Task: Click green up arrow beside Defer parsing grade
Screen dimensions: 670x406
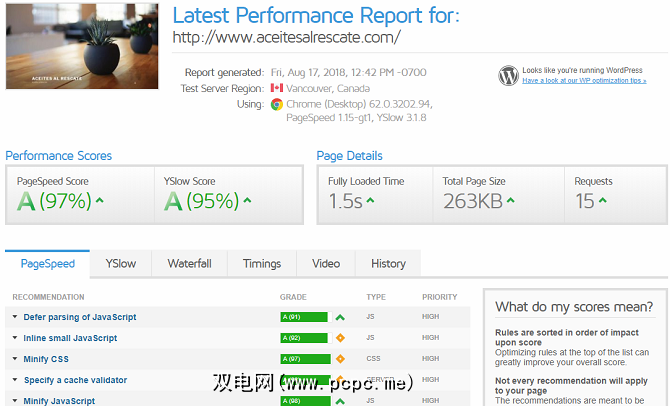Action: (x=340, y=317)
